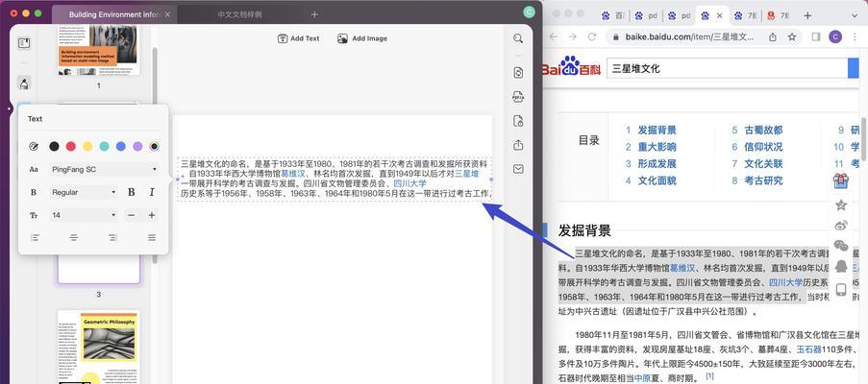Open the 重大影响 catalog link
868x384 pixels.
(657, 147)
